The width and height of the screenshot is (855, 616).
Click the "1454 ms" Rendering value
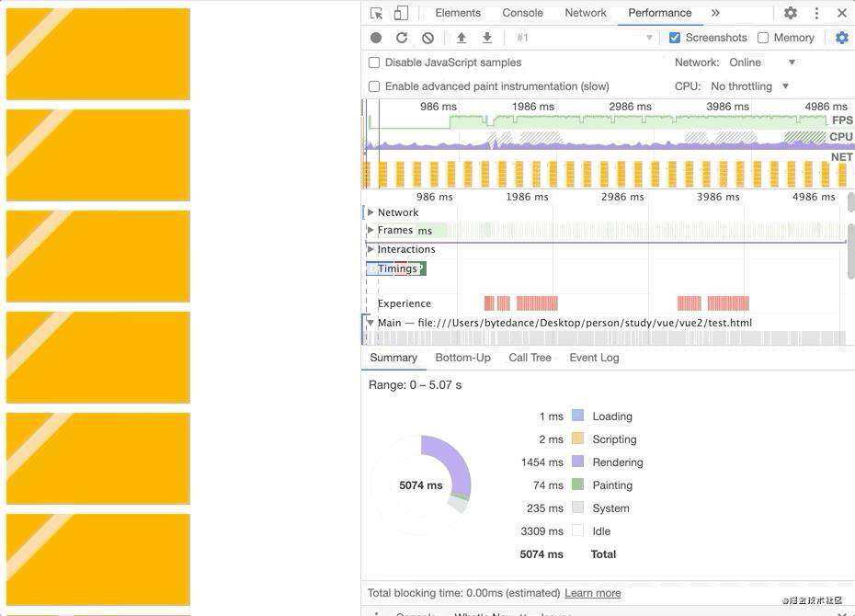coord(542,462)
